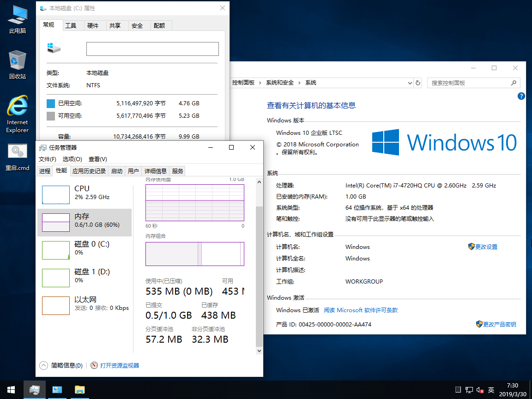Open the Recycle Bin (回收站) icon

click(x=18, y=65)
